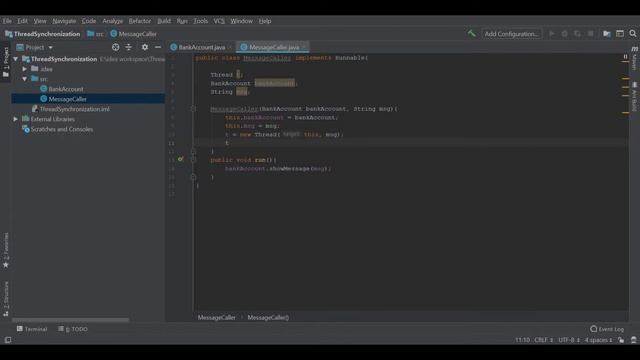Switch to the MessageCaller.java tab
Viewport: 640px width, 360px height.
(274, 47)
